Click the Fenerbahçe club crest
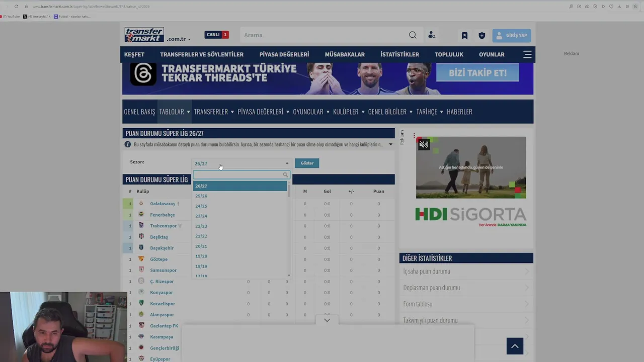Screen dimensions: 644x362 click(x=141, y=215)
